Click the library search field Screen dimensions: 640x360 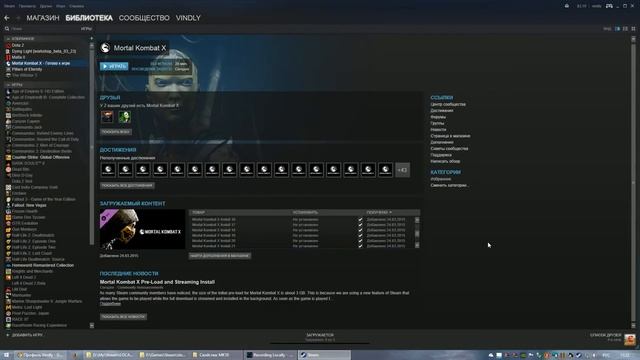tap(43, 29)
